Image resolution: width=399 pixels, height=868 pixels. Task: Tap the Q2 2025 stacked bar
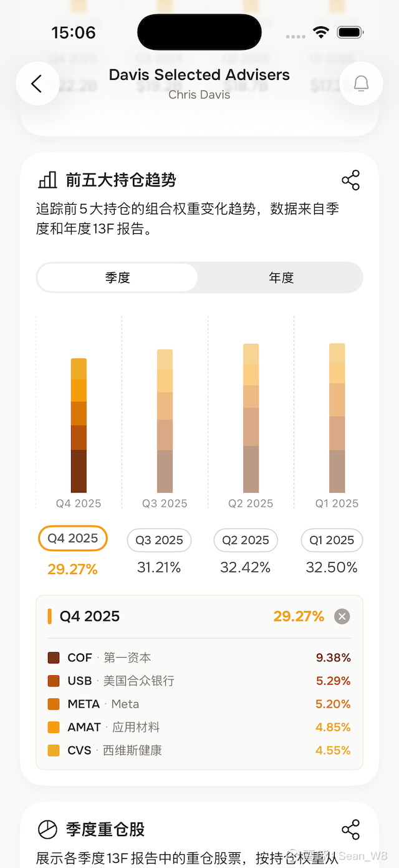pyautogui.click(x=251, y=418)
